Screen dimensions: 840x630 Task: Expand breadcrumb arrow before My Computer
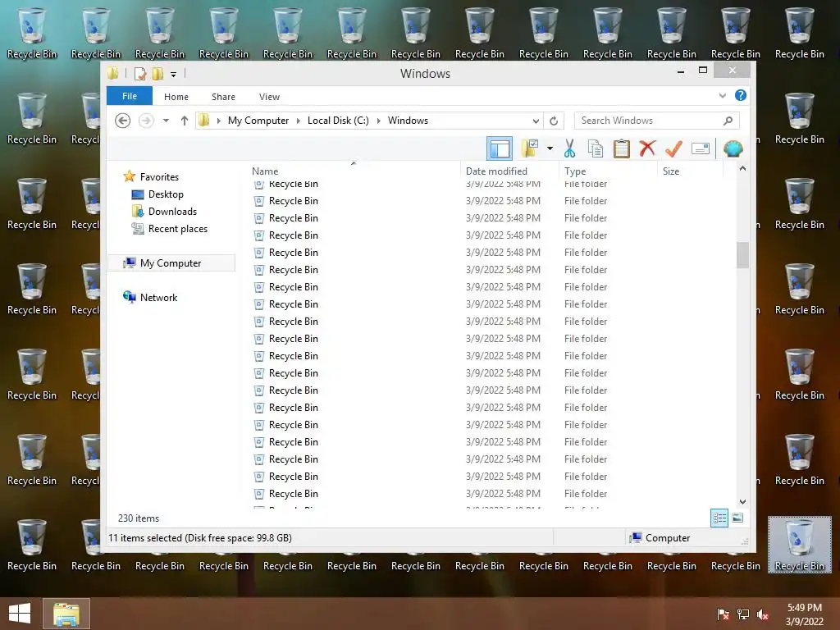[x=218, y=121]
